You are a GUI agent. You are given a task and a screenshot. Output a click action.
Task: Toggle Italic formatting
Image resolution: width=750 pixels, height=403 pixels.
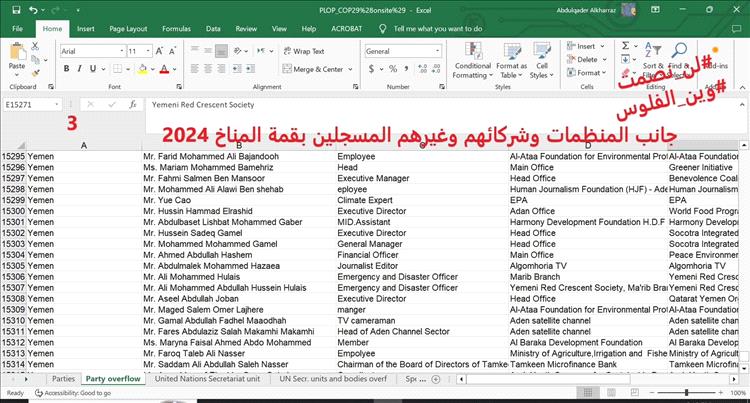79,69
